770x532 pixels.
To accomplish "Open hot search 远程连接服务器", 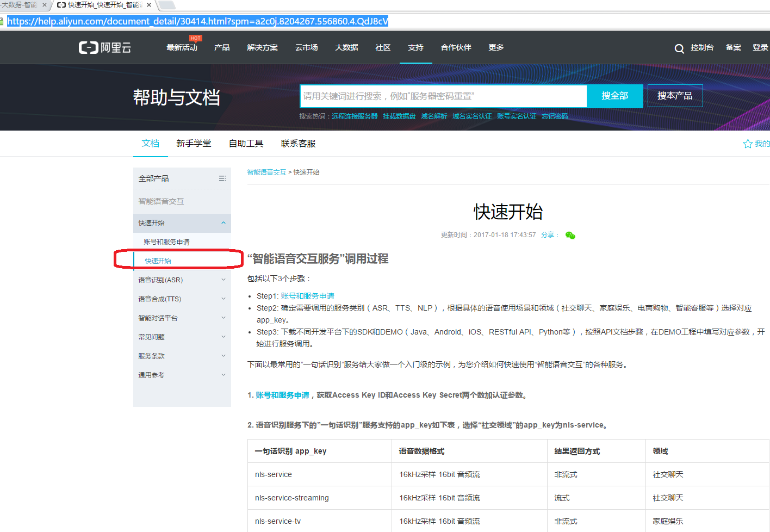I will 355,116.
